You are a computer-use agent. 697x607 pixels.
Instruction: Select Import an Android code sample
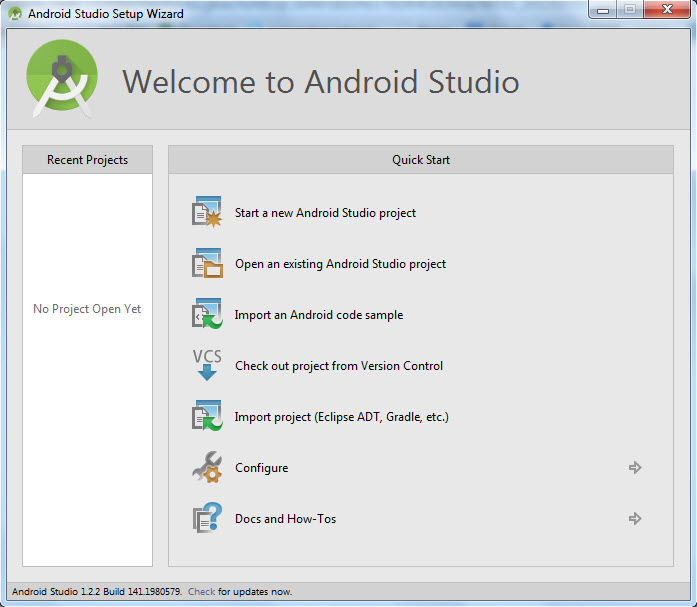(319, 315)
